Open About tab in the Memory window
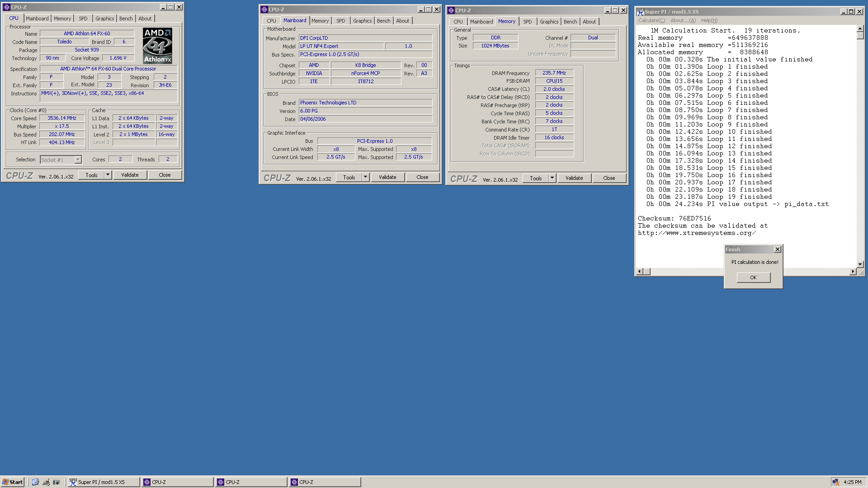 tap(590, 22)
